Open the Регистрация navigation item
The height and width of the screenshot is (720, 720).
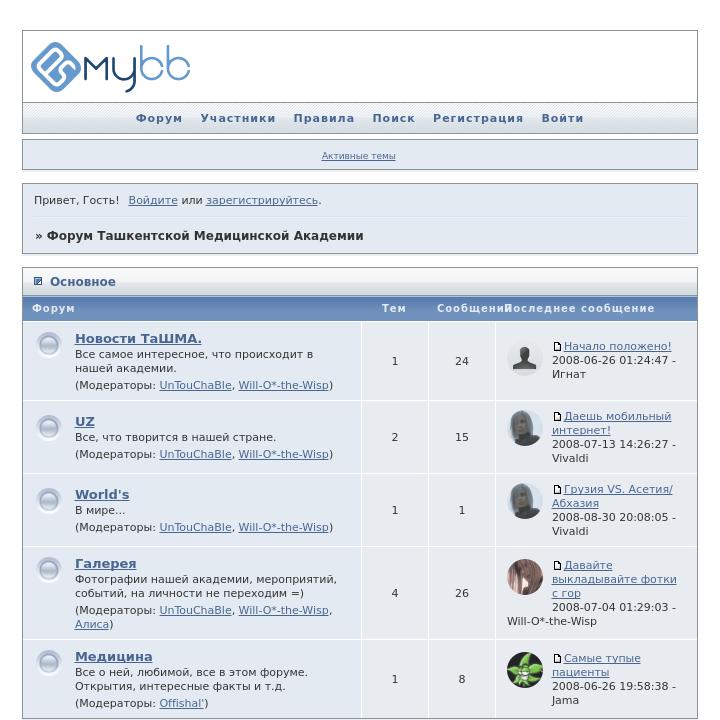tap(478, 118)
